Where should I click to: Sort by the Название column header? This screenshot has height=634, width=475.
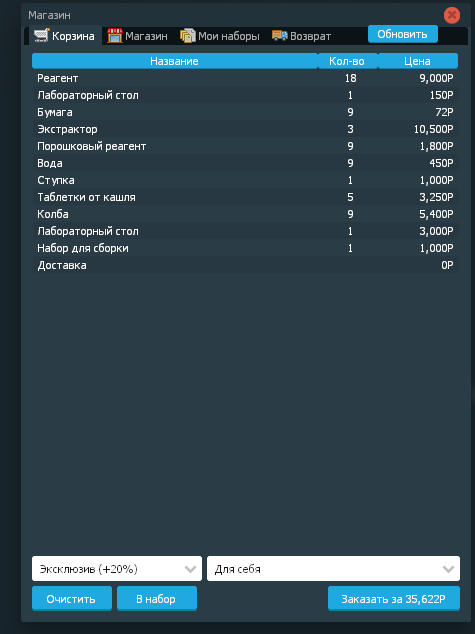click(174, 61)
